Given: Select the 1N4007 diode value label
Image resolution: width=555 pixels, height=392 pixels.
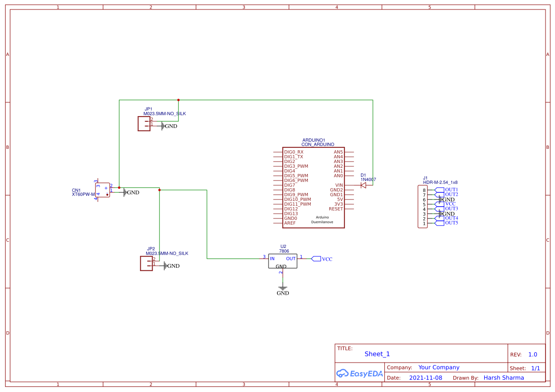Looking at the screenshot, I should [x=368, y=180].
